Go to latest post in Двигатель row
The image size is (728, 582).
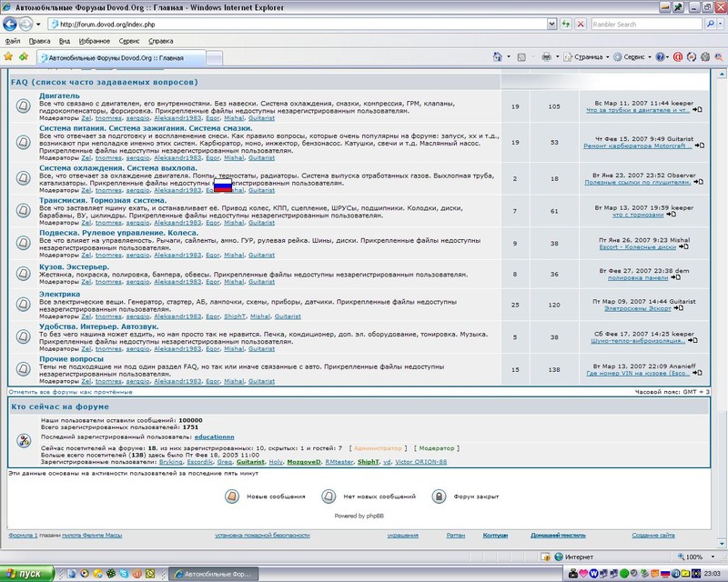697,109
